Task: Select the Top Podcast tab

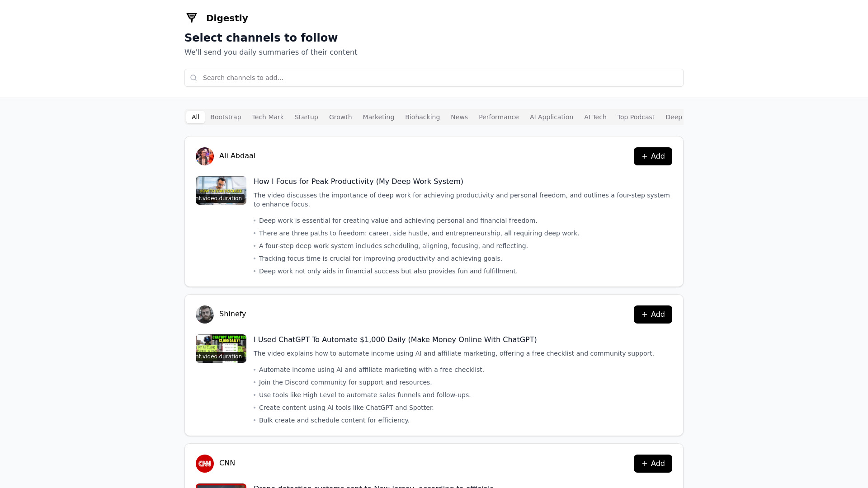Action: click(x=636, y=117)
